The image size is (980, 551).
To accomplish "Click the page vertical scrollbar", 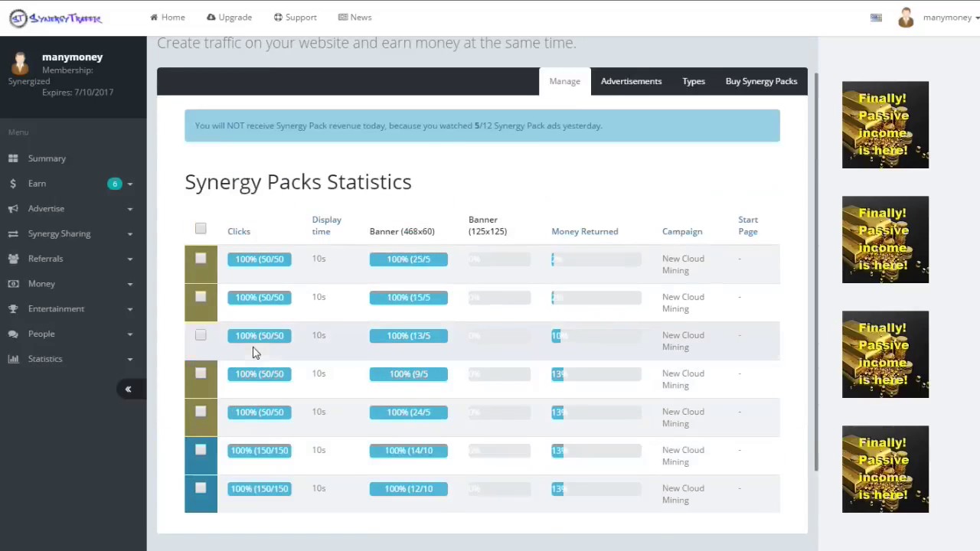I will click(815, 272).
